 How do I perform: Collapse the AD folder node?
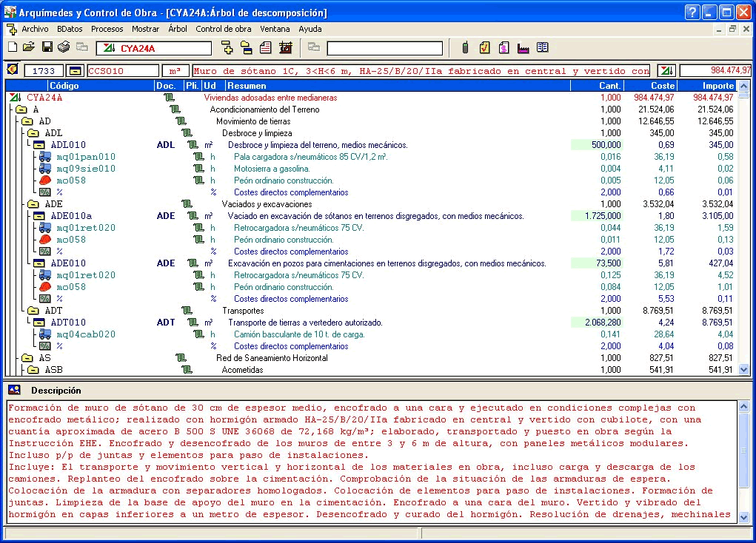tap(27, 121)
